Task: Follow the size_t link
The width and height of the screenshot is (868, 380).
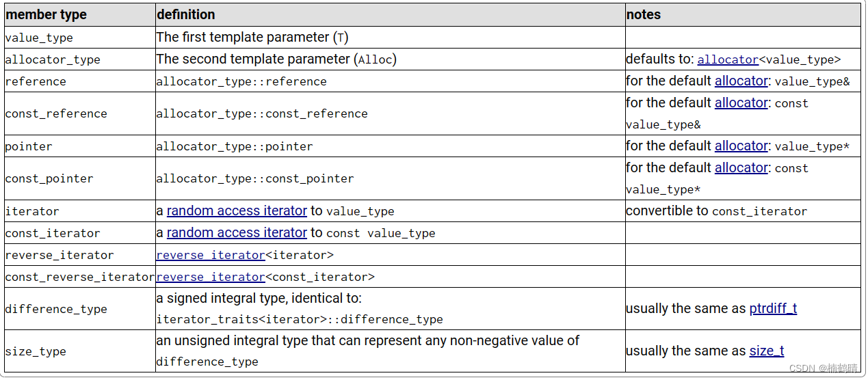Action: pyautogui.click(x=767, y=351)
